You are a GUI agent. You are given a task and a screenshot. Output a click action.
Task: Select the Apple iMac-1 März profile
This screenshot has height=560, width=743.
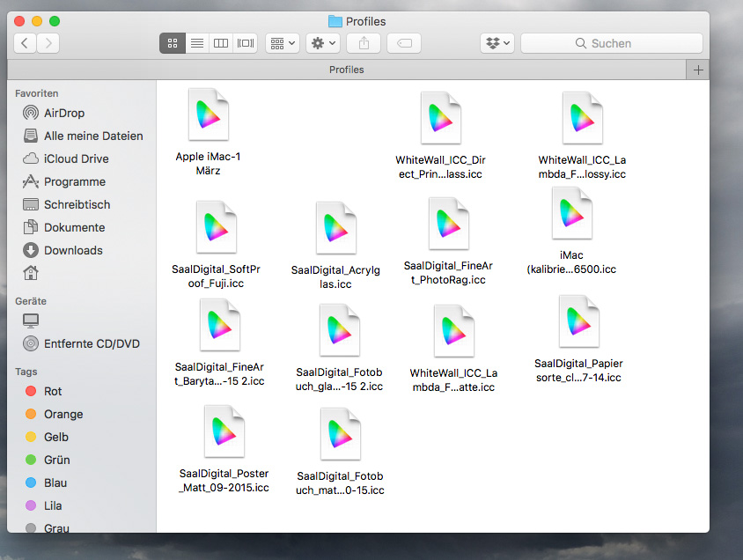208,115
